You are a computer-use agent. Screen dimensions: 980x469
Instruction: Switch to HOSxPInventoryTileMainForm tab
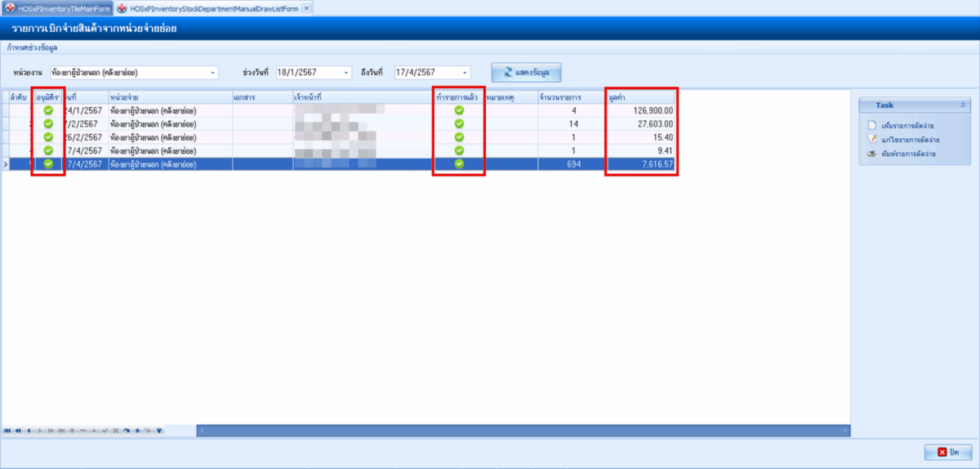click(58, 8)
